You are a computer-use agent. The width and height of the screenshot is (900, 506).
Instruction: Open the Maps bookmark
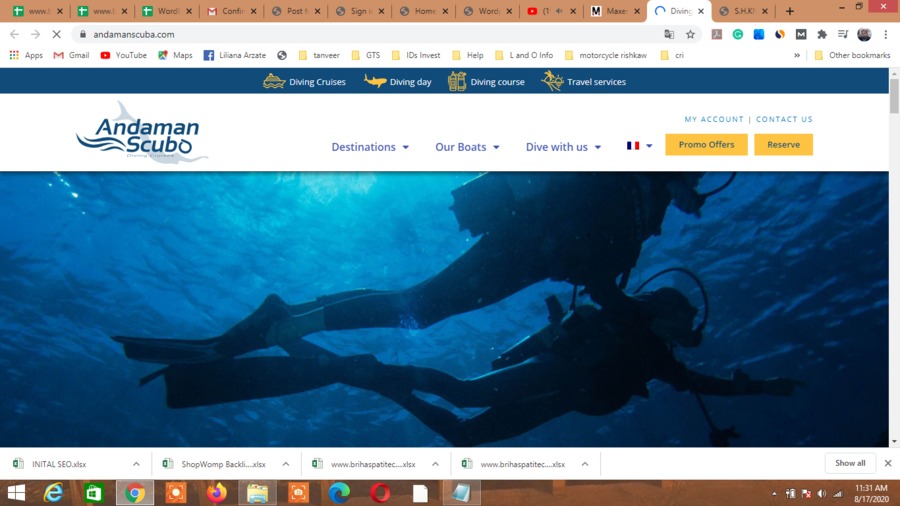175,55
